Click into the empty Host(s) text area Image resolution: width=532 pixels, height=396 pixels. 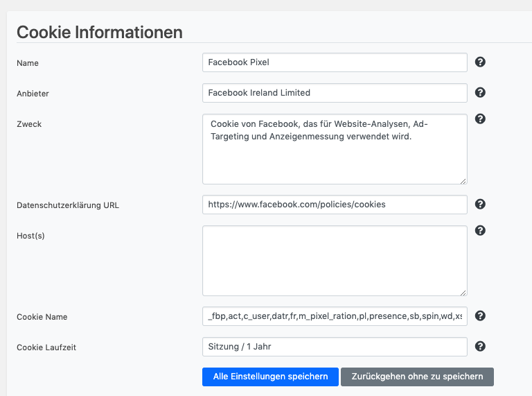[335, 261]
